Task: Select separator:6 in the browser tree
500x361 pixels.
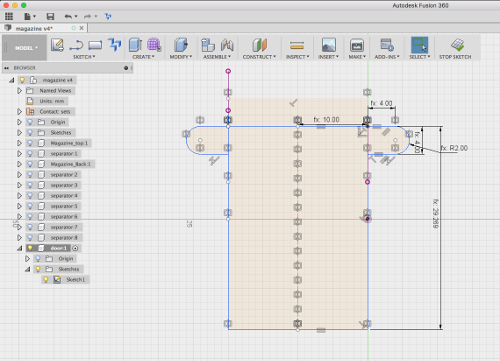Action: tap(64, 217)
